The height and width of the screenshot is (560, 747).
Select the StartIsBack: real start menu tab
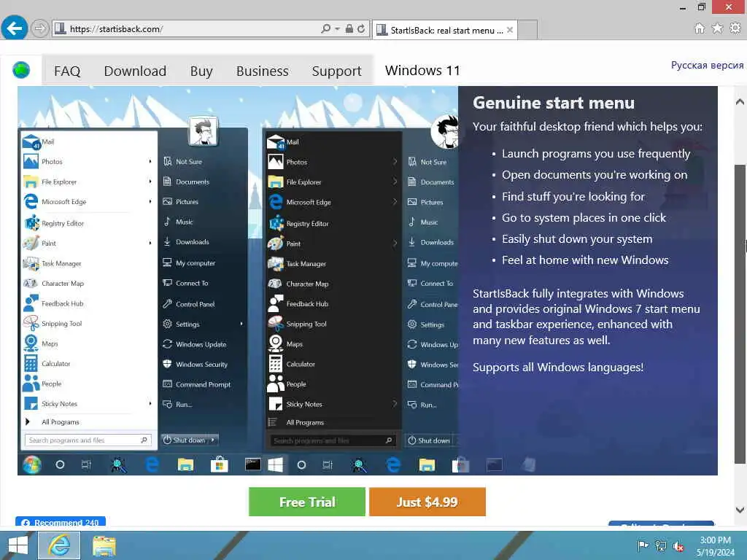click(x=445, y=30)
